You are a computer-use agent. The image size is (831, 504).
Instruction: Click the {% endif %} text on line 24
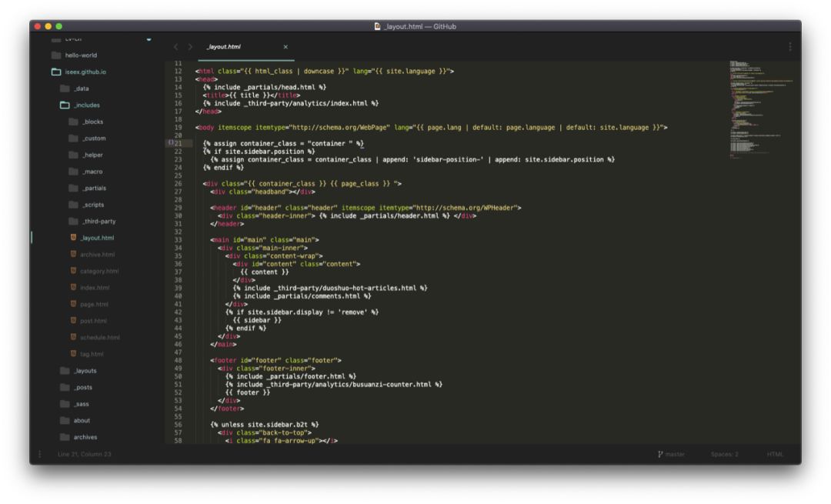click(x=223, y=168)
